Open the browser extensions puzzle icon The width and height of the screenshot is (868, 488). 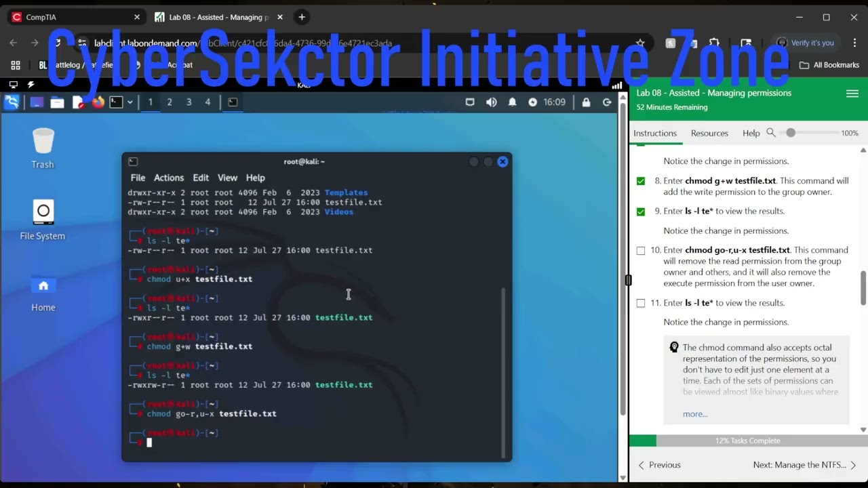[714, 43]
